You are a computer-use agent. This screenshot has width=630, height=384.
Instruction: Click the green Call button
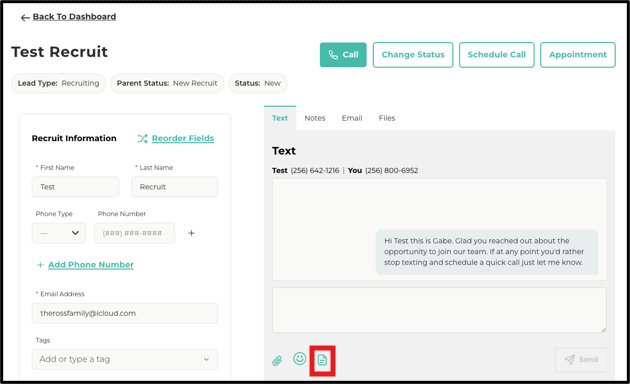click(x=343, y=55)
